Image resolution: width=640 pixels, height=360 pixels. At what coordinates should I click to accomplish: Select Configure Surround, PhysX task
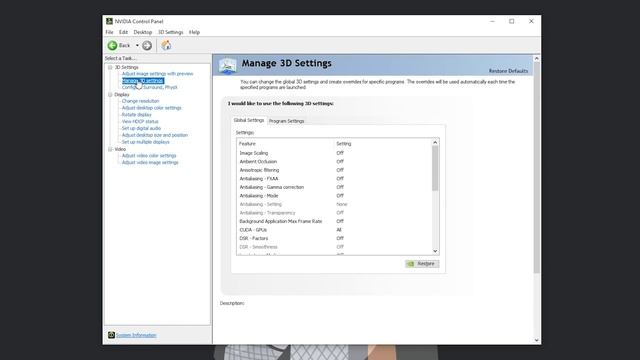click(149, 87)
